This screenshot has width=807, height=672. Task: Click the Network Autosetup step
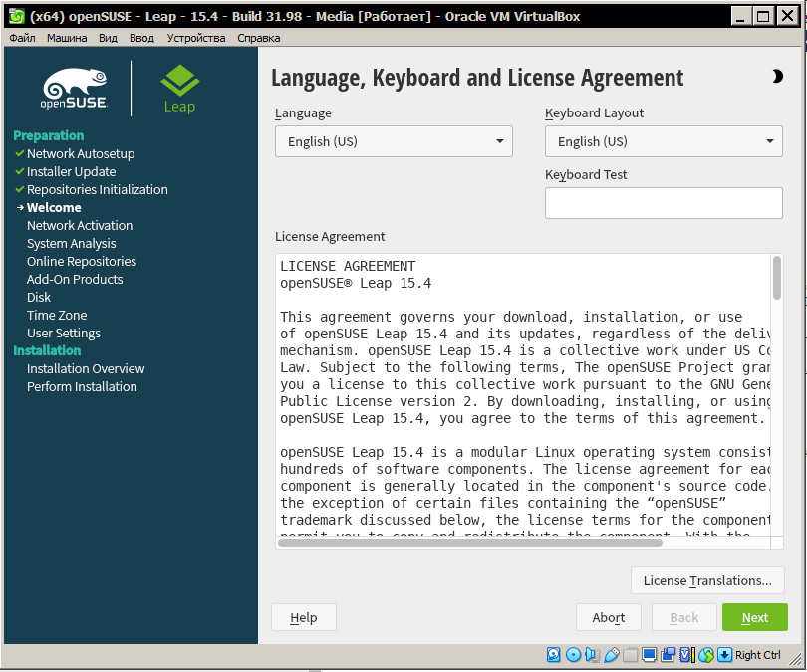tap(81, 153)
